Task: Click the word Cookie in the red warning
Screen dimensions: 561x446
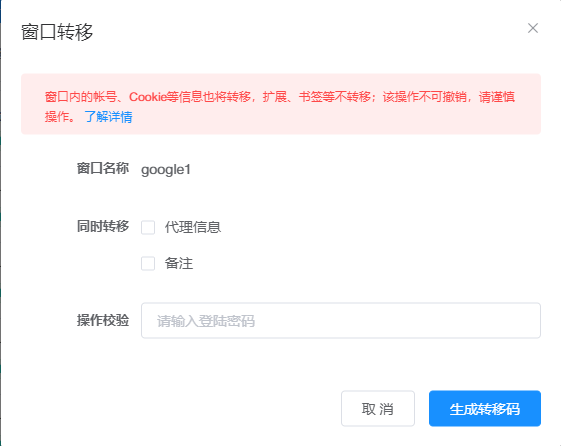Action: point(148,97)
